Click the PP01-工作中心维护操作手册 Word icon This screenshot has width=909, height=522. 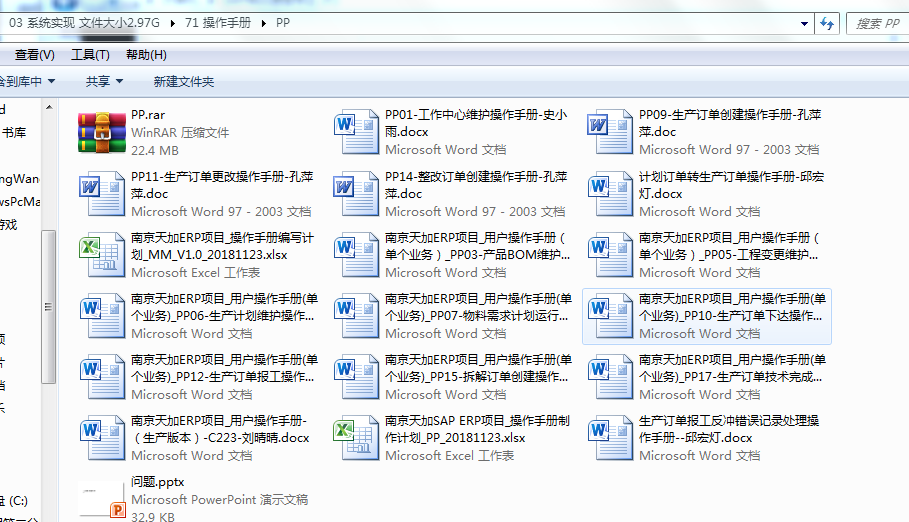coord(356,133)
